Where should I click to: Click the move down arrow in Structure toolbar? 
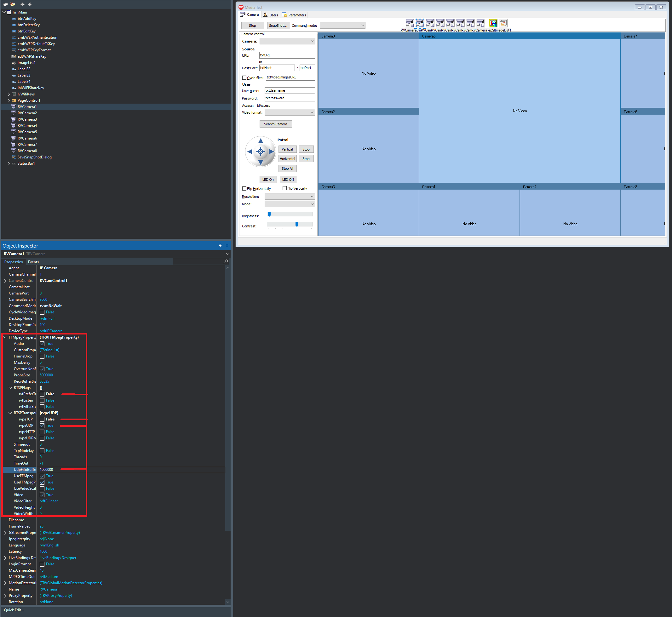pos(30,4)
